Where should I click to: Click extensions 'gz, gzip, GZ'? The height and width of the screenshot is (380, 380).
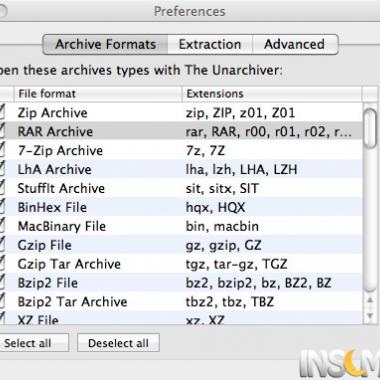[x=224, y=245]
